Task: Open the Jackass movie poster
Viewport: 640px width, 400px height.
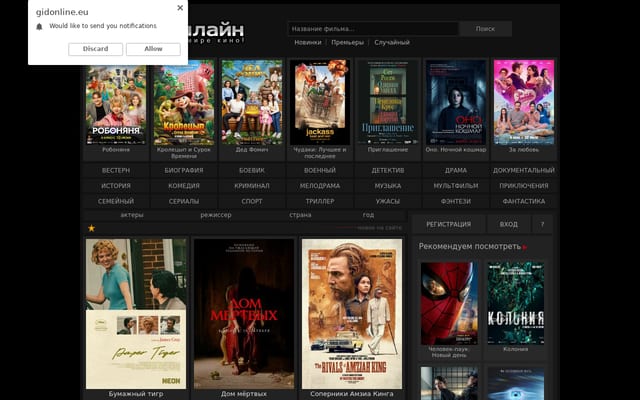Action: [x=320, y=102]
